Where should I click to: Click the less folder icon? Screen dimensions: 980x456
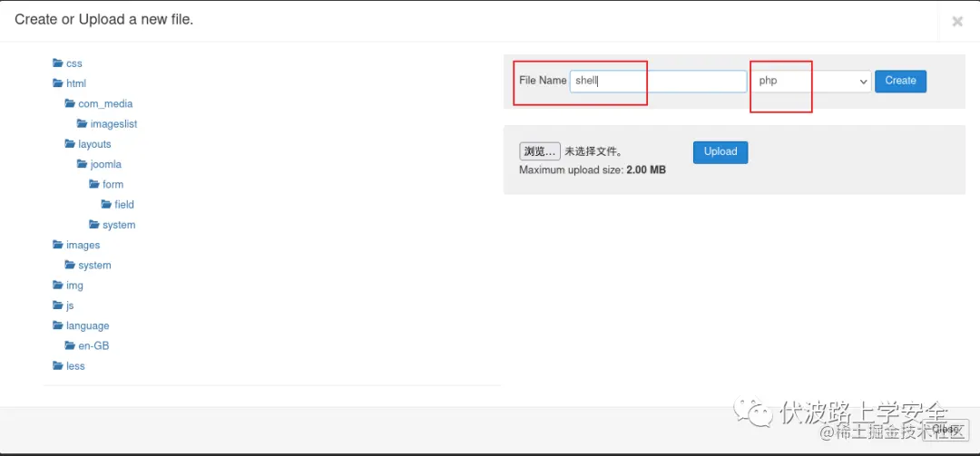57,366
